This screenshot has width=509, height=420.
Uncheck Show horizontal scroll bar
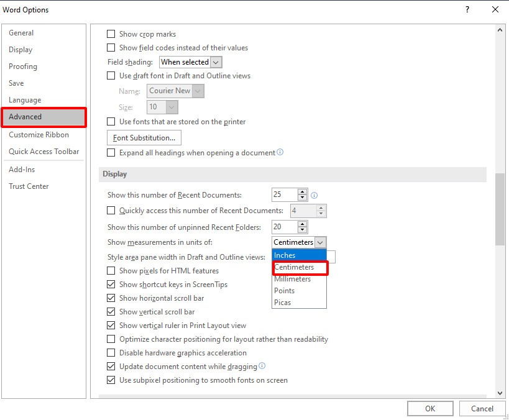point(111,298)
